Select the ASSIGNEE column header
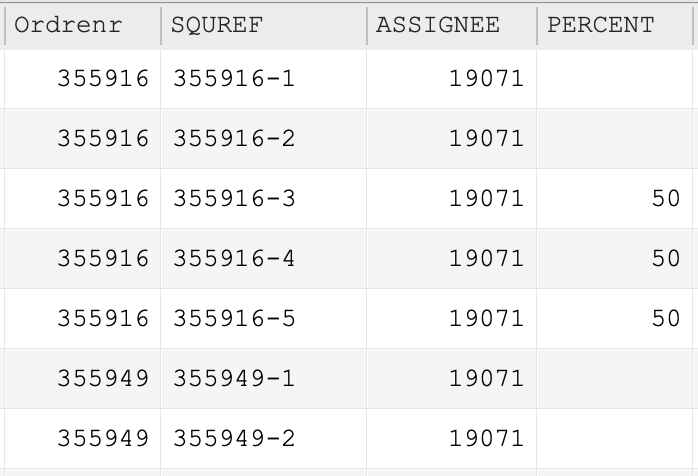The image size is (698, 476). tap(452, 25)
